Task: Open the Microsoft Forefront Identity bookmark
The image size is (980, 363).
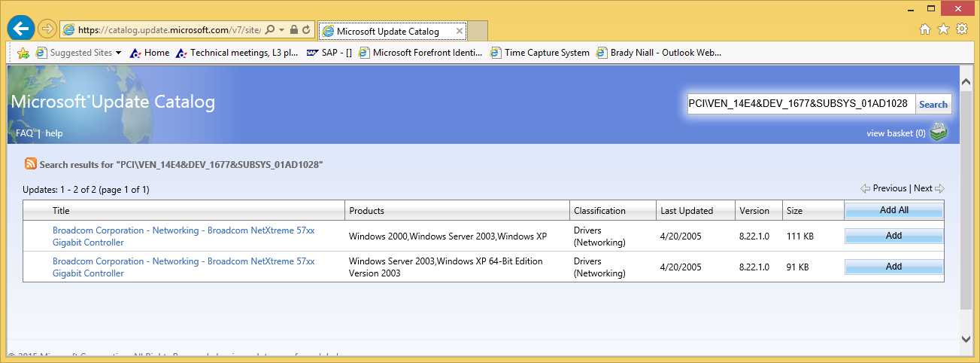Action: 421,53
